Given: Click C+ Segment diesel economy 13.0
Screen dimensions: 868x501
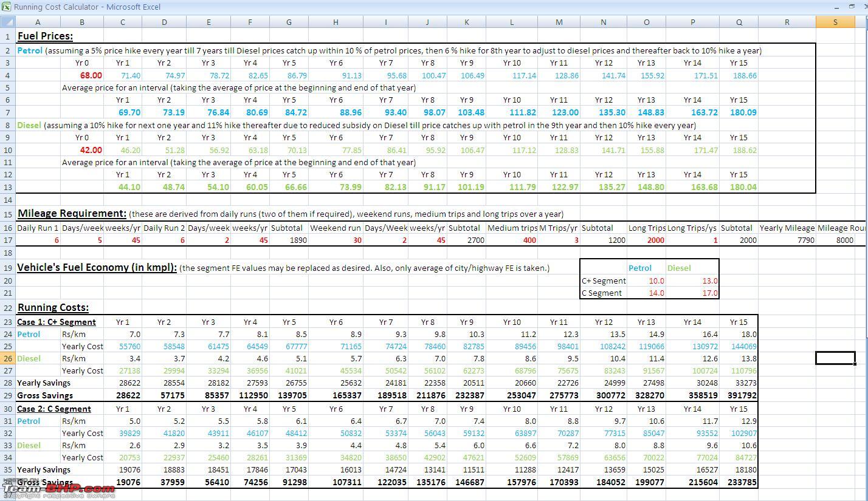Looking at the screenshot, I should click(709, 281).
